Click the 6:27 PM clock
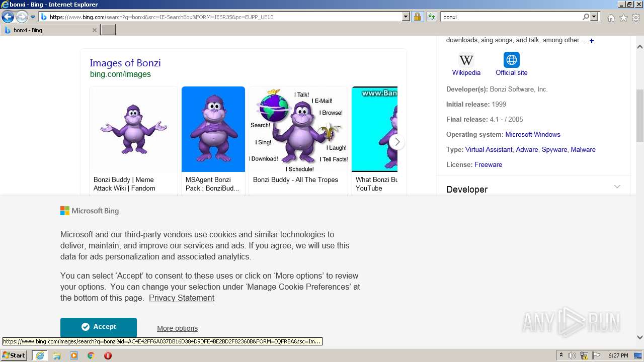 pos(618,355)
